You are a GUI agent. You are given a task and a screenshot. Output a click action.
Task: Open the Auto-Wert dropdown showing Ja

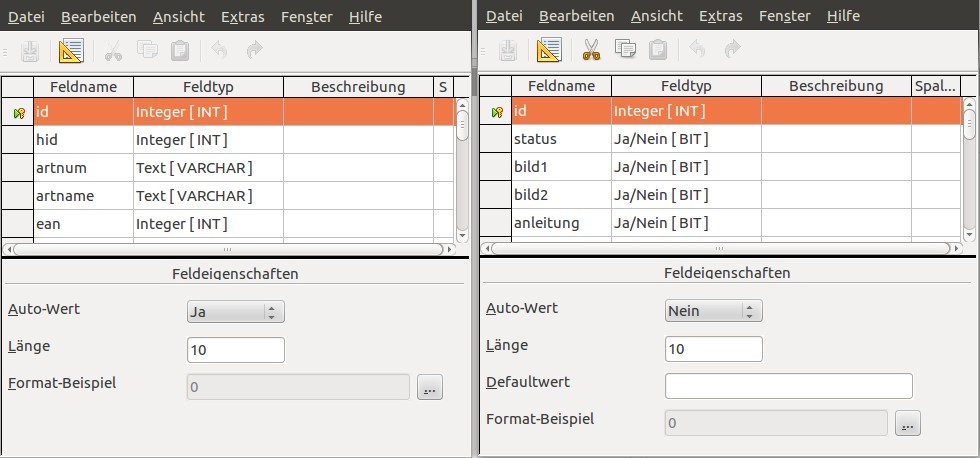coord(236,312)
